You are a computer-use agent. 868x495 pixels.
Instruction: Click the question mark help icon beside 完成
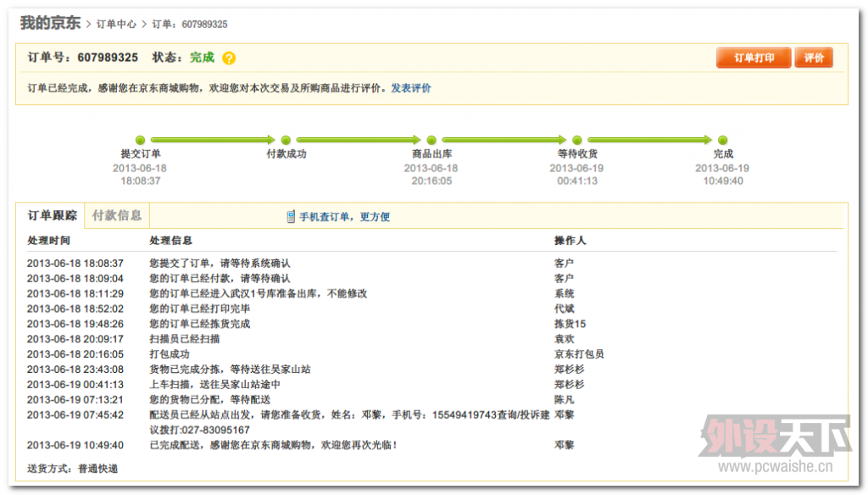(229, 58)
